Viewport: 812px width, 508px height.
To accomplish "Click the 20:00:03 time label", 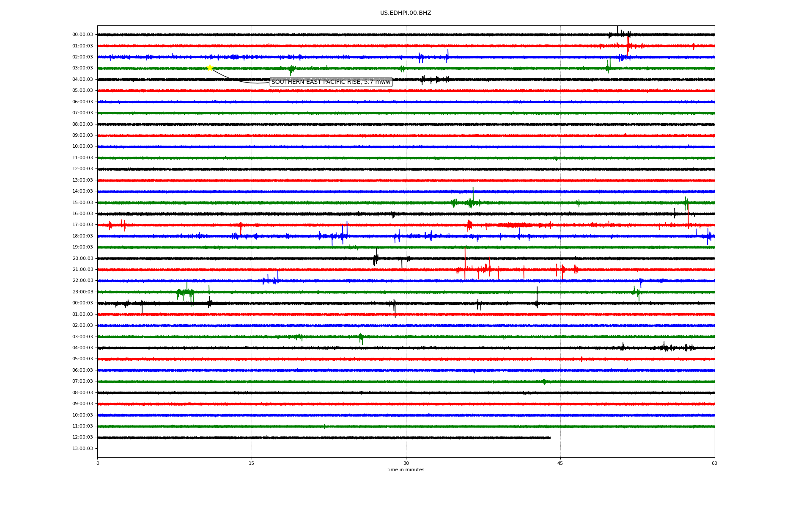I will [x=82, y=258].
